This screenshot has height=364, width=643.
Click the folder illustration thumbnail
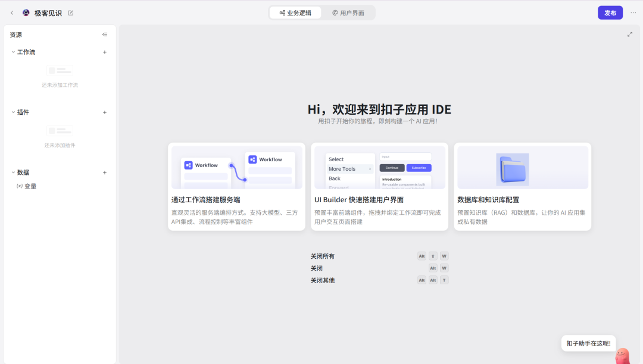(x=523, y=168)
